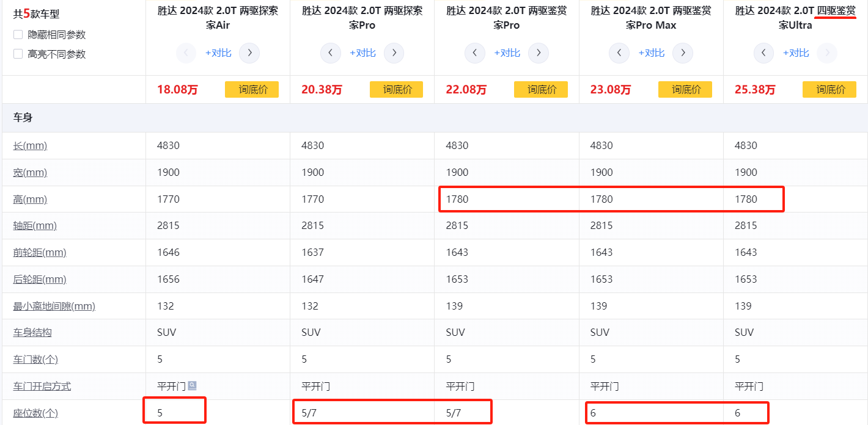This screenshot has height=425, width=868.
Task: Click the 轴距(mm) parameter label
Action: click(x=35, y=226)
